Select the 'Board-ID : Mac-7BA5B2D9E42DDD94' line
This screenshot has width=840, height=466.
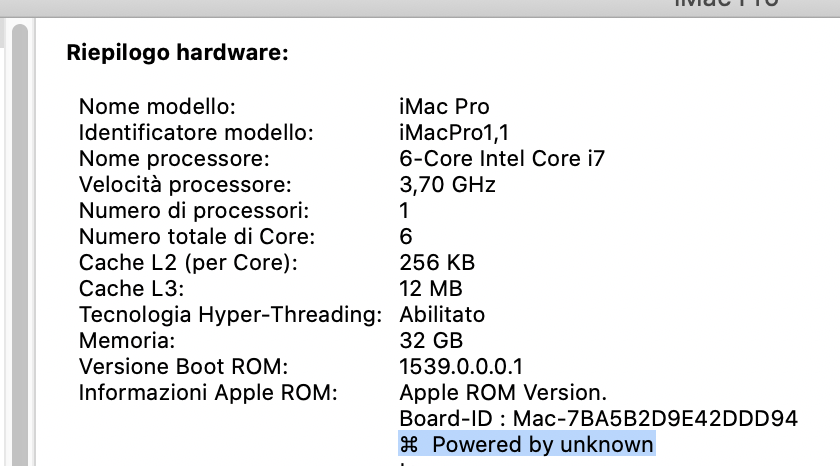click(x=598, y=418)
